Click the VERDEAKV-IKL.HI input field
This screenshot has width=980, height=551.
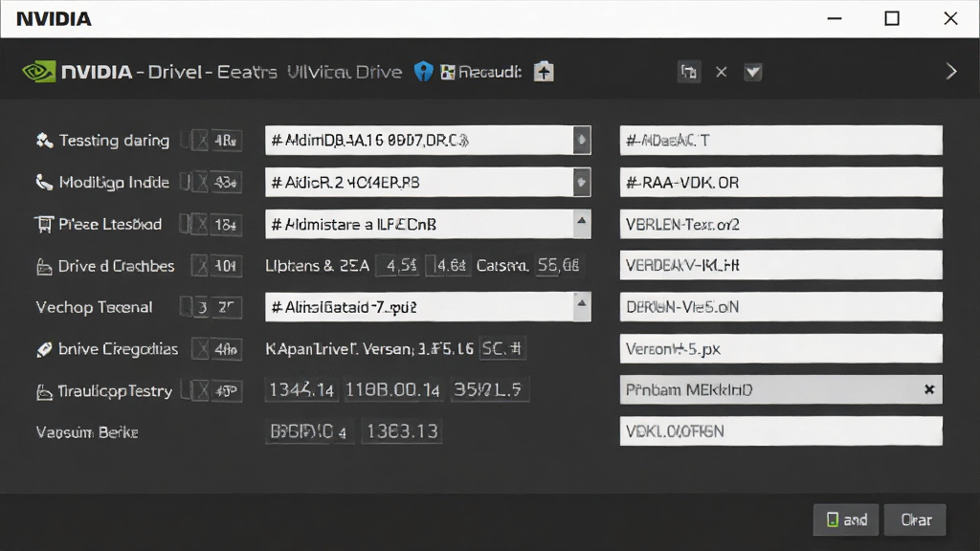point(781,265)
